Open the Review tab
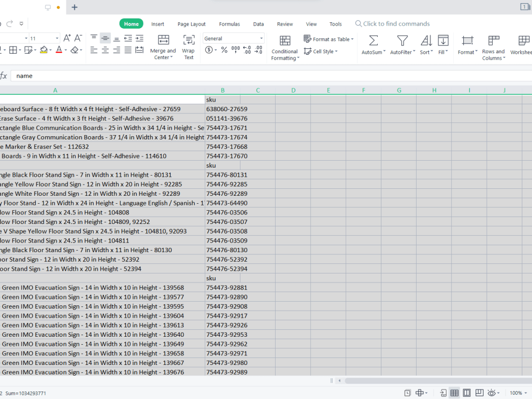Viewport: 532px width, 399px height. coord(285,24)
